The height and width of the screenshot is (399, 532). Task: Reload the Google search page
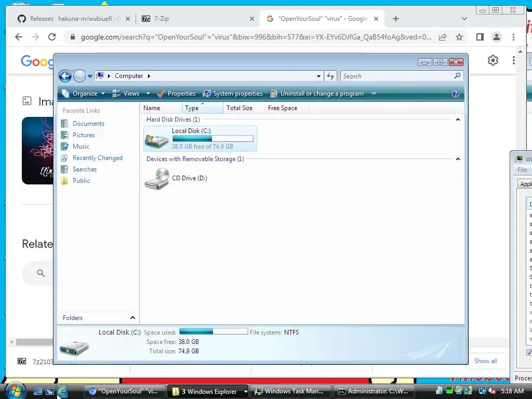[52, 37]
